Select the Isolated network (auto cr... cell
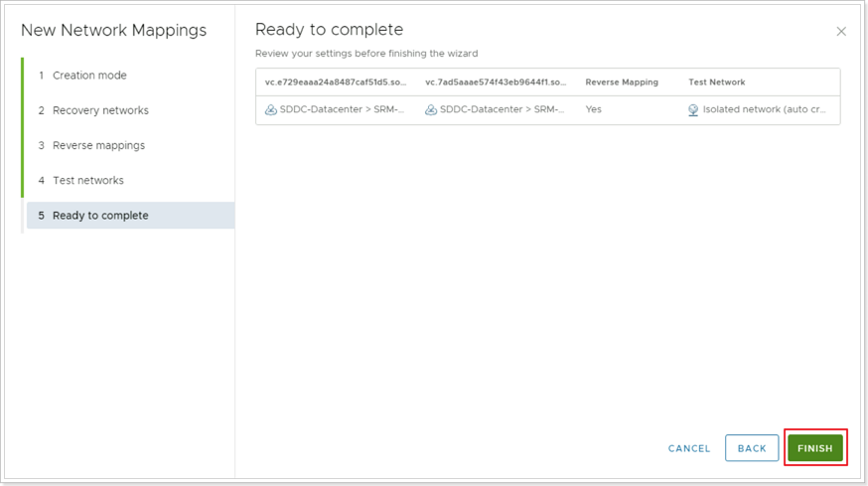Image resolution: width=868 pixels, height=486 pixels. pos(764,109)
